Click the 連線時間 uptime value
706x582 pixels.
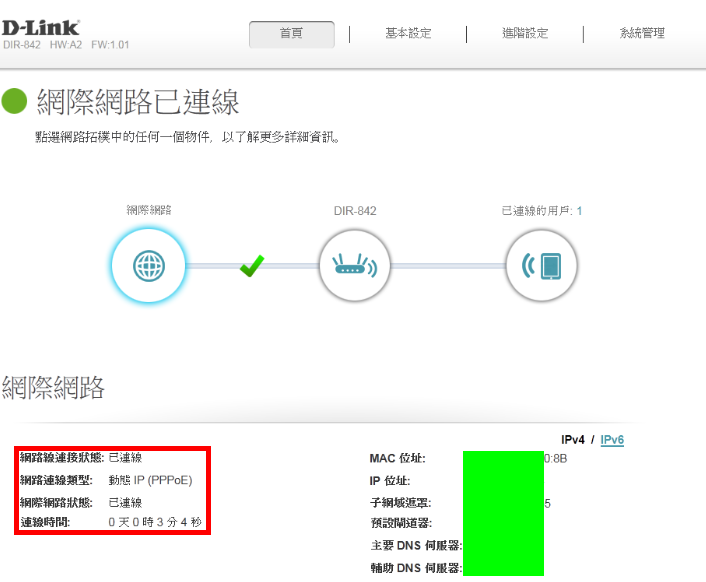pyautogui.click(x=155, y=522)
